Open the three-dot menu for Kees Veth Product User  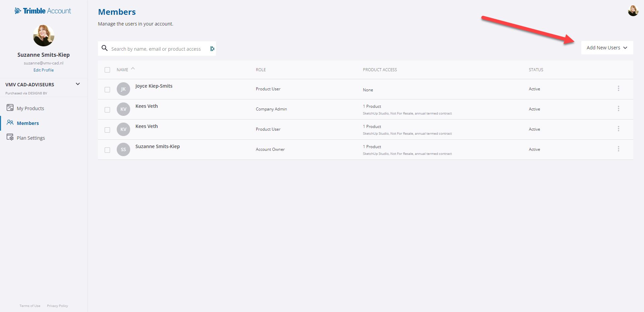(x=619, y=129)
